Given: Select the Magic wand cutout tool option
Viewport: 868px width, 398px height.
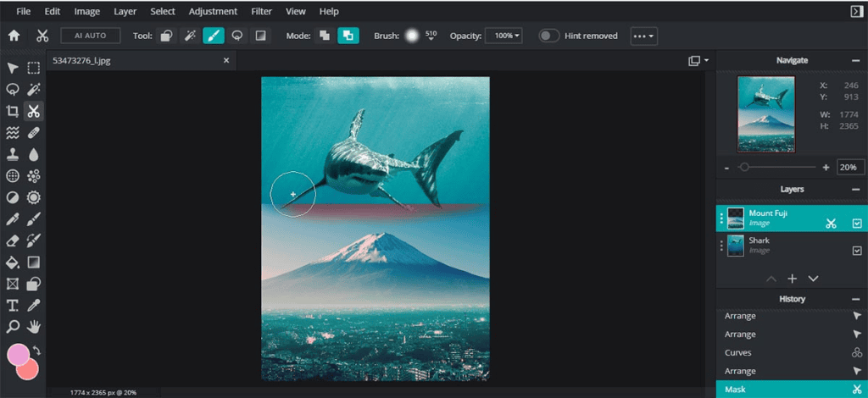Looking at the screenshot, I should pos(191,36).
